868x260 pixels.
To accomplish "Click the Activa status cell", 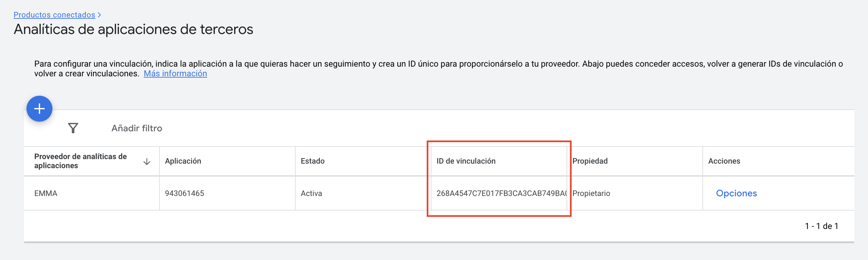I will [311, 193].
